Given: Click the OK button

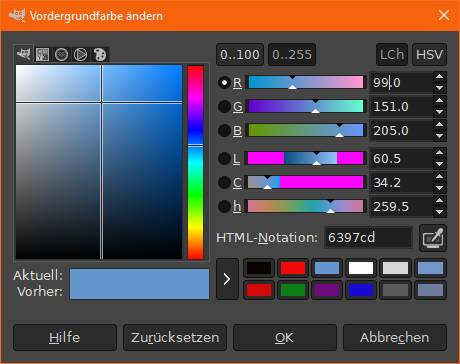Looking at the screenshot, I should (x=284, y=338).
